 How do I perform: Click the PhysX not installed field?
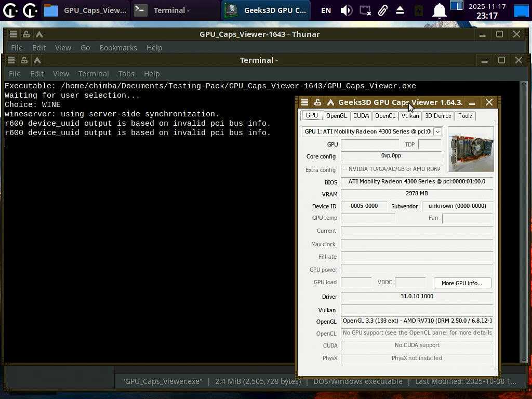[x=417, y=358]
